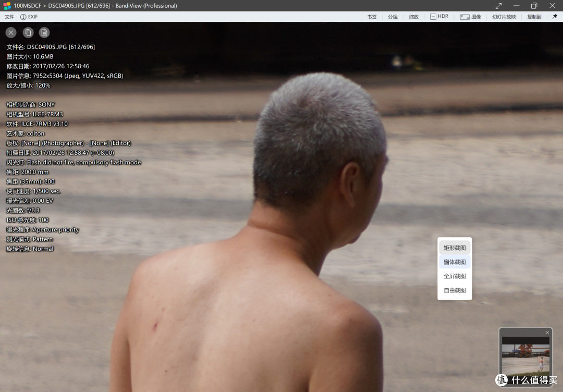Click the BandiView app logo
The width and height of the screenshot is (563, 392).
pos(7,6)
